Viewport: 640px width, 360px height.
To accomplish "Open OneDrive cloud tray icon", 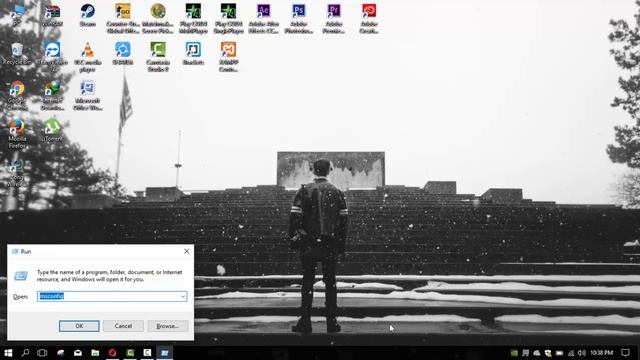I will [537, 353].
